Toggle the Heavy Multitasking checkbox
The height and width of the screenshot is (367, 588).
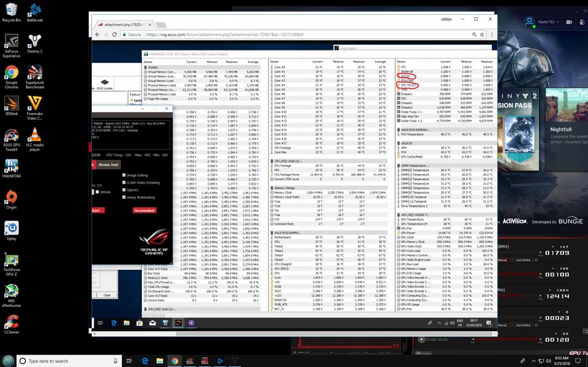click(124, 197)
